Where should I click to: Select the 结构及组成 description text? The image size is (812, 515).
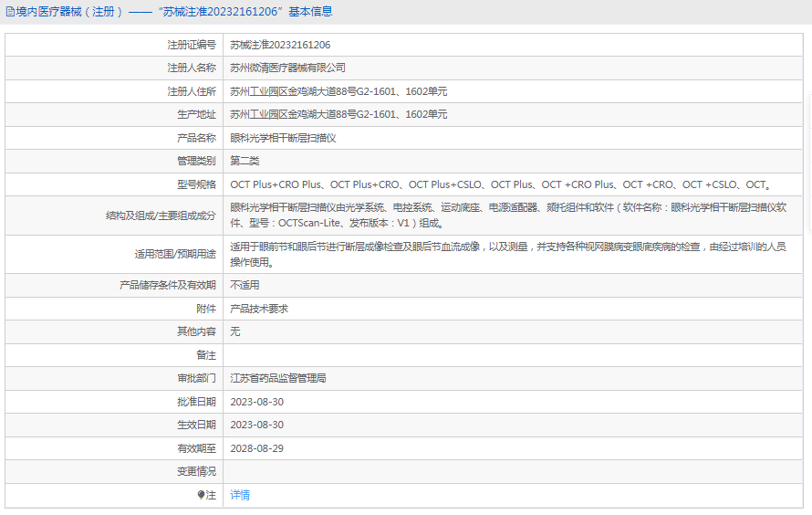click(x=508, y=215)
